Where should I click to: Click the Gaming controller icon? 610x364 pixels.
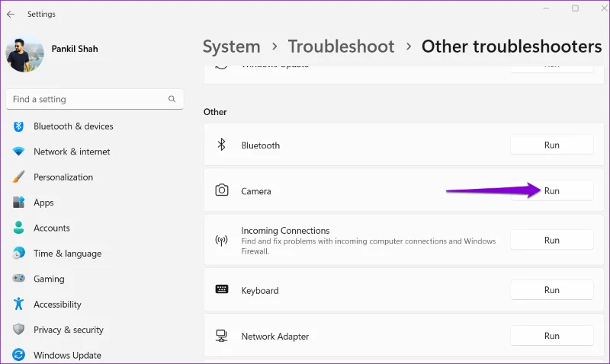tap(18, 279)
